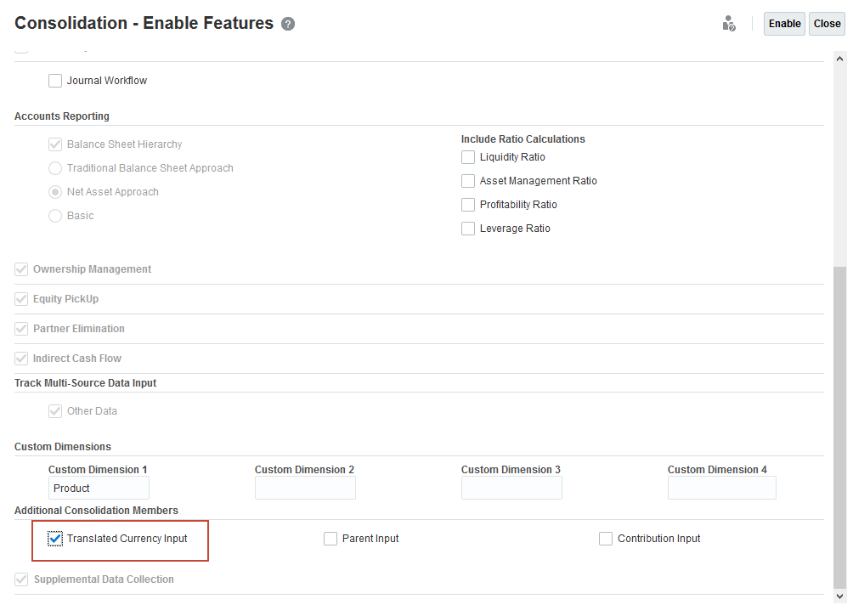The height and width of the screenshot is (616, 853).
Task: Enable the Liquidity Ratio checkbox
Action: pos(468,157)
